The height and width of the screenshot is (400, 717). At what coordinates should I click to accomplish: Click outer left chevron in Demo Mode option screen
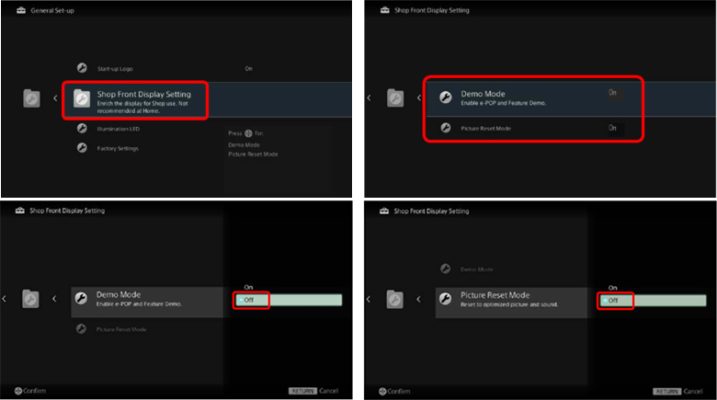point(4,299)
